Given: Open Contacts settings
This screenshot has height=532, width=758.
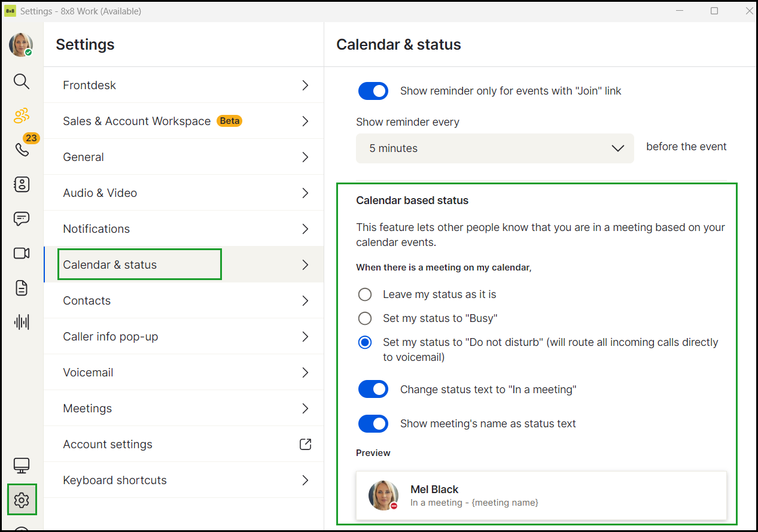Looking at the screenshot, I should click(184, 300).
